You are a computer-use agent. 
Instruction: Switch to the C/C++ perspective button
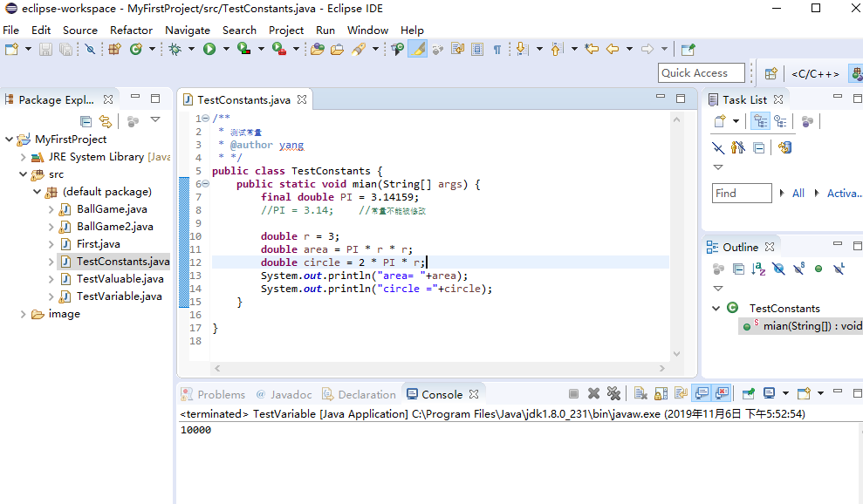[x=815, y=73]
